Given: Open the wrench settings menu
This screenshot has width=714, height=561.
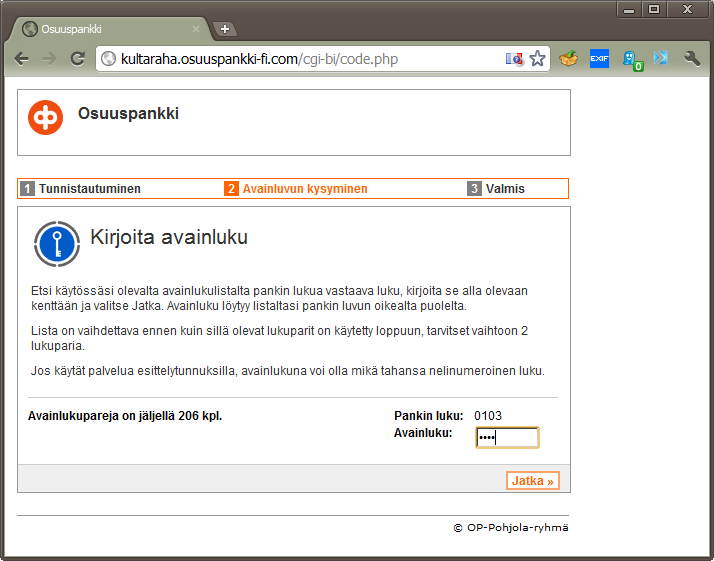Looking at the screenshot, I should (692, 58).
